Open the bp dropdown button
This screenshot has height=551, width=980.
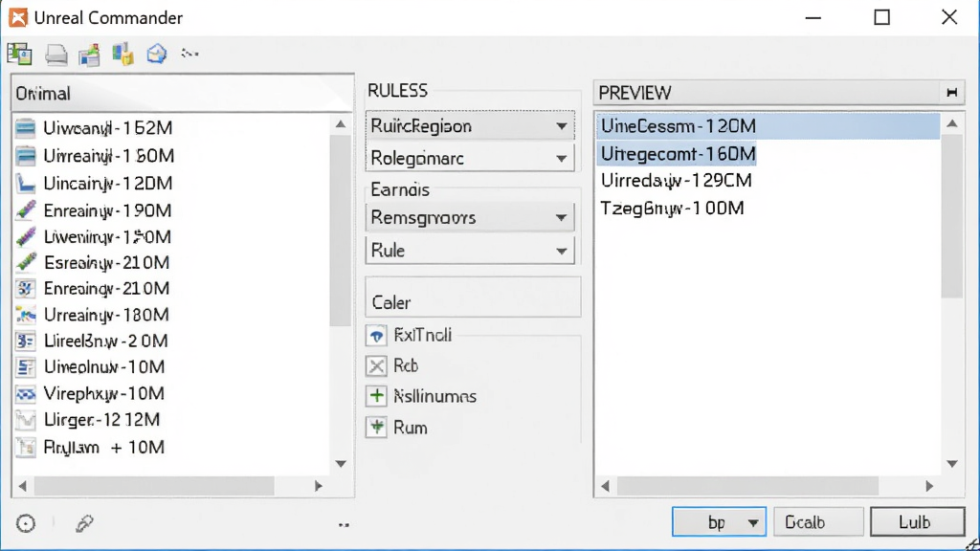click(x=719, y=521)
